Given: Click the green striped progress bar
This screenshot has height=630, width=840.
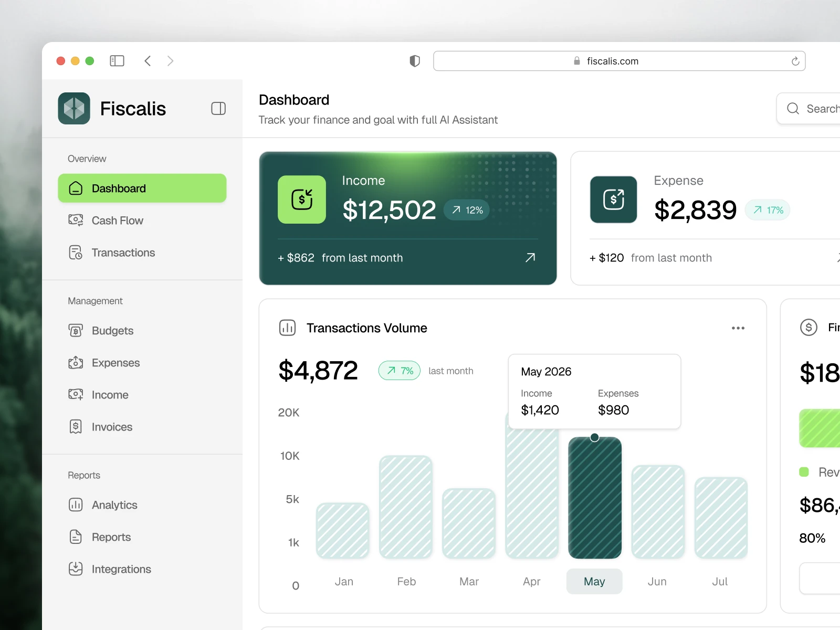Looking at the screenshot, I should tap(820, 428).
